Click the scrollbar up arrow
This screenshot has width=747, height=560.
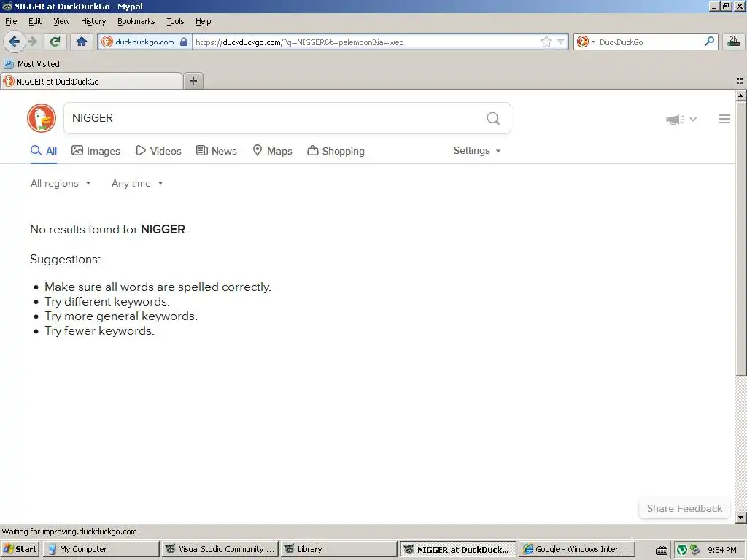click(740, 96)
